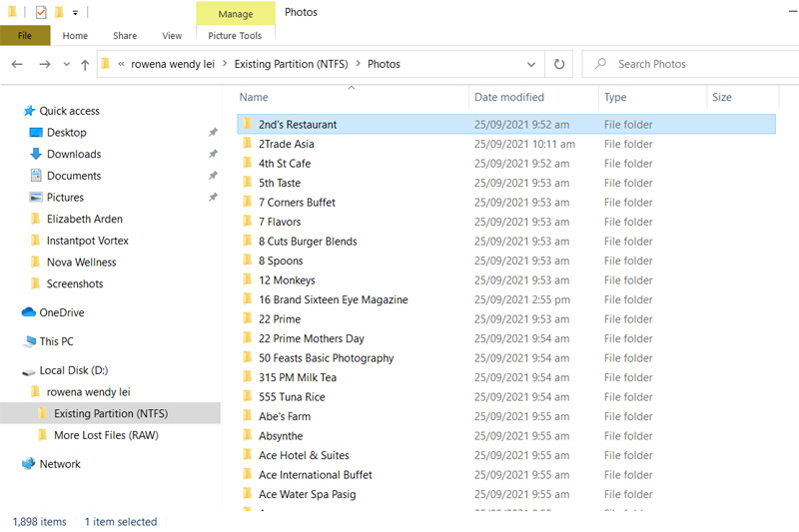Open the recent locations dropdown arrow
The image size is (799, 532).
click(66, 65)
